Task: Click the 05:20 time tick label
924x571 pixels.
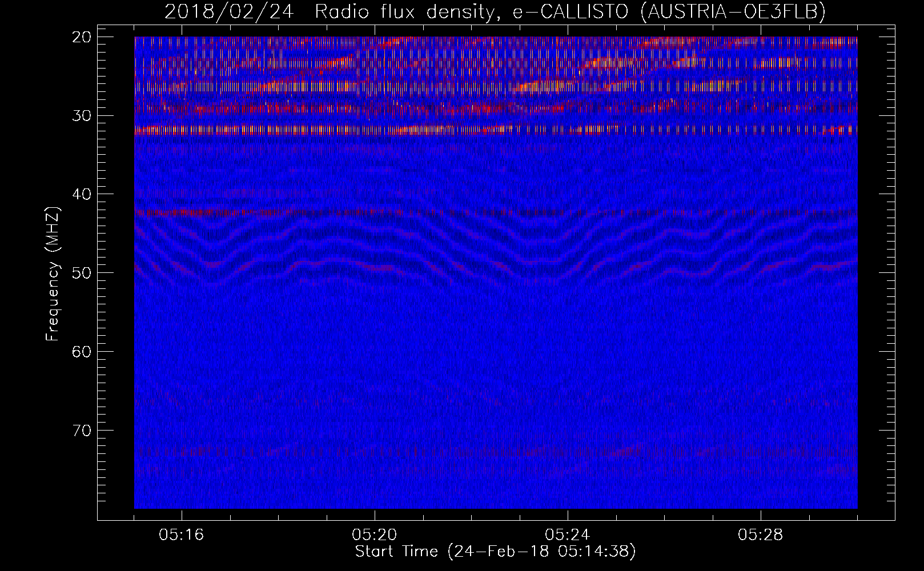Action: (x=375, y=535)
